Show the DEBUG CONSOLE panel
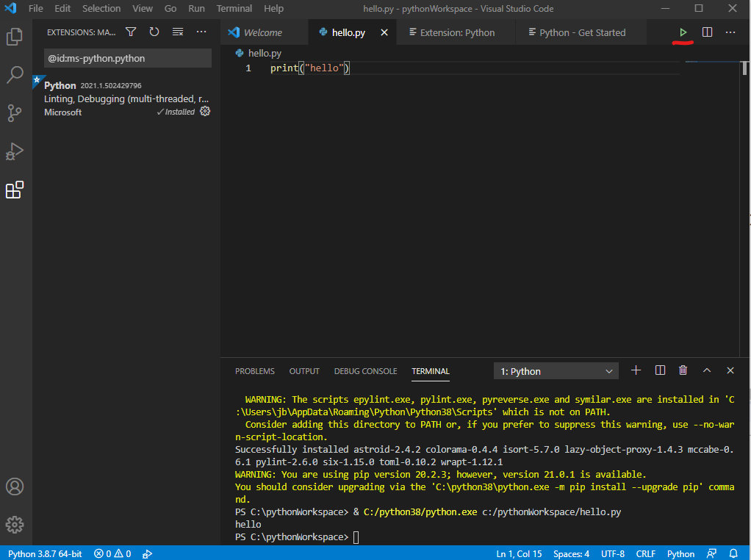This screenshot has height=560, width=751. point(365,371)
